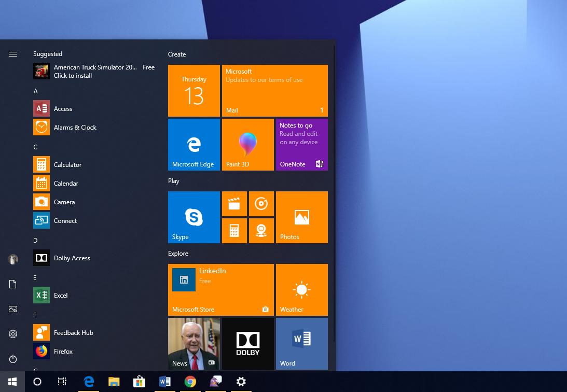Install suggested American Truck Simulator app
Viewport: 567px width, 392px height.
click(x=94, y=71)
